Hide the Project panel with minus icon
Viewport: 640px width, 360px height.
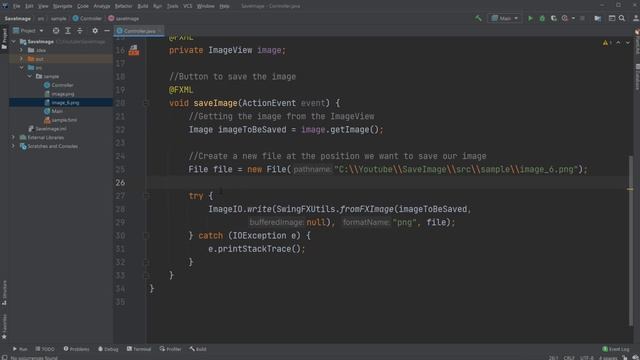point(107,31)
